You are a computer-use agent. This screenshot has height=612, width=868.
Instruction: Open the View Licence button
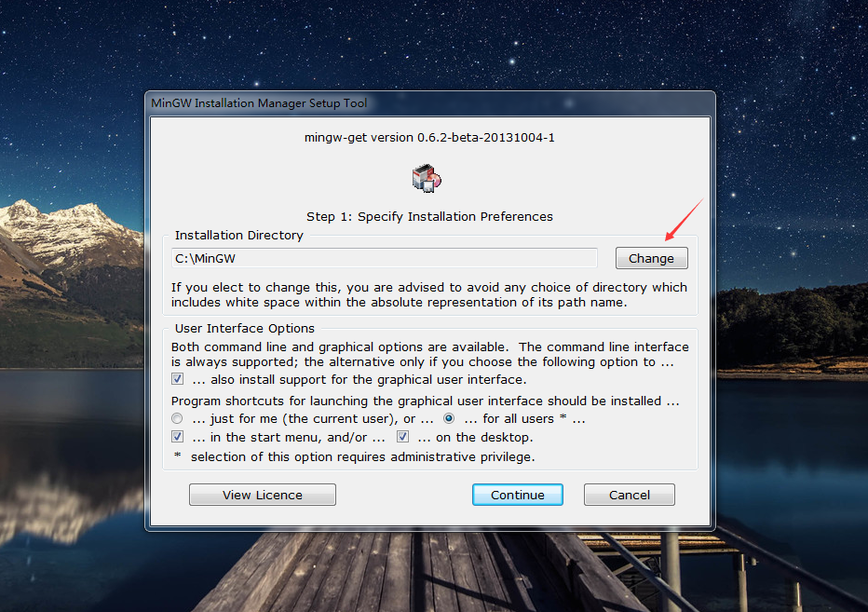263,495
